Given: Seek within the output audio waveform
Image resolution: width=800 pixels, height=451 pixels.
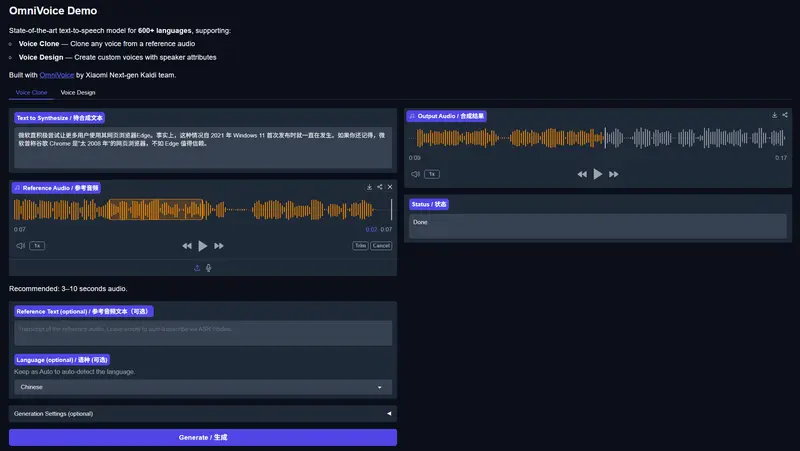Looking at the screenshot, I should [x=598, y=138].
